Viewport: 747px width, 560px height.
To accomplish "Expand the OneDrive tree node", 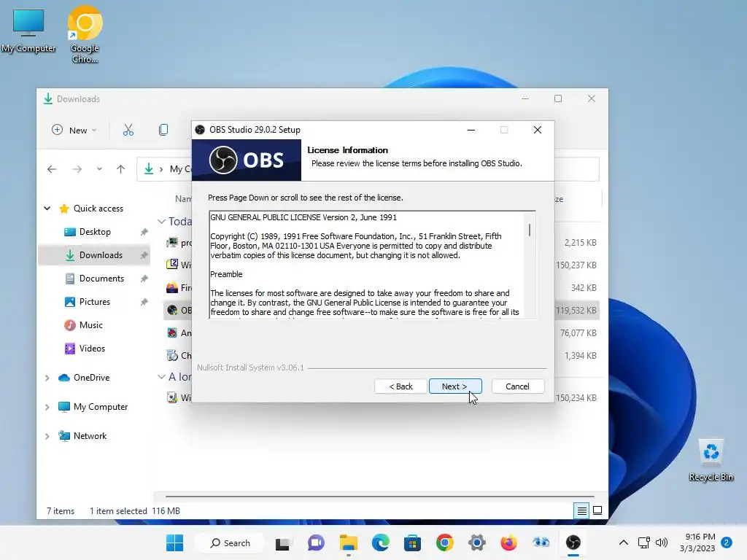I will [x=47, y=378].
